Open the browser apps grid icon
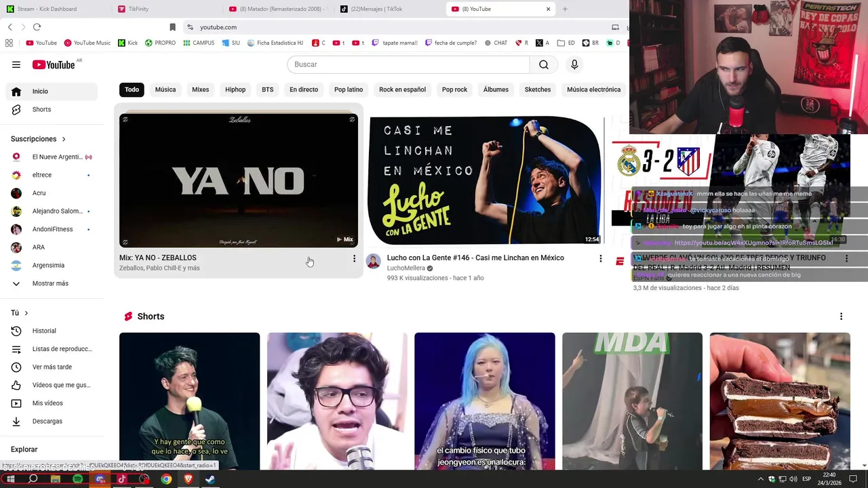Screen dimensions: 868x488 9,43
